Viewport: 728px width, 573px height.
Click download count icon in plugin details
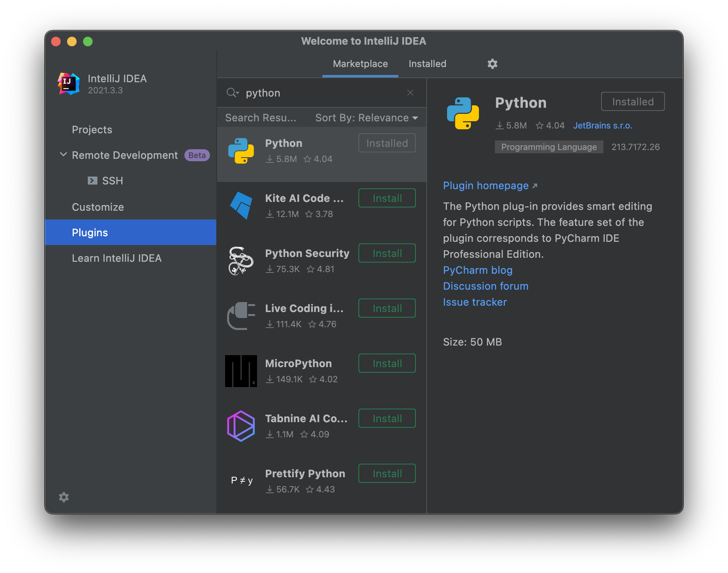[500, 126]
